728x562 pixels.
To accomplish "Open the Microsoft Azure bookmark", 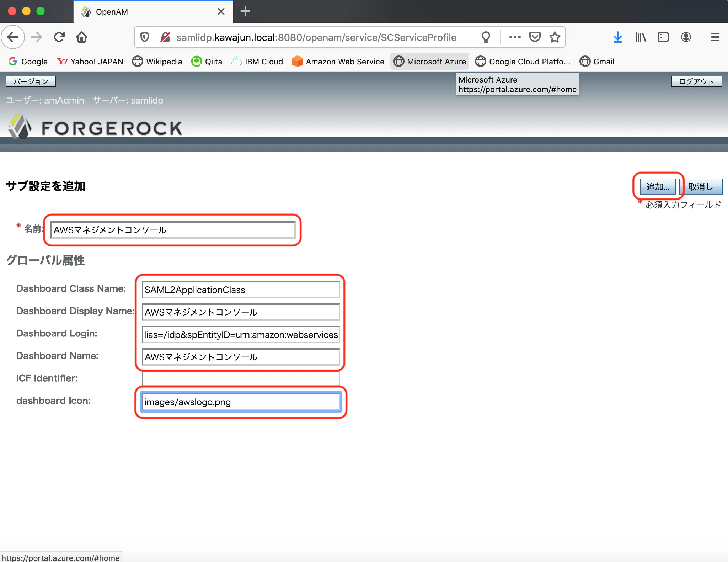I will [430, 62].
